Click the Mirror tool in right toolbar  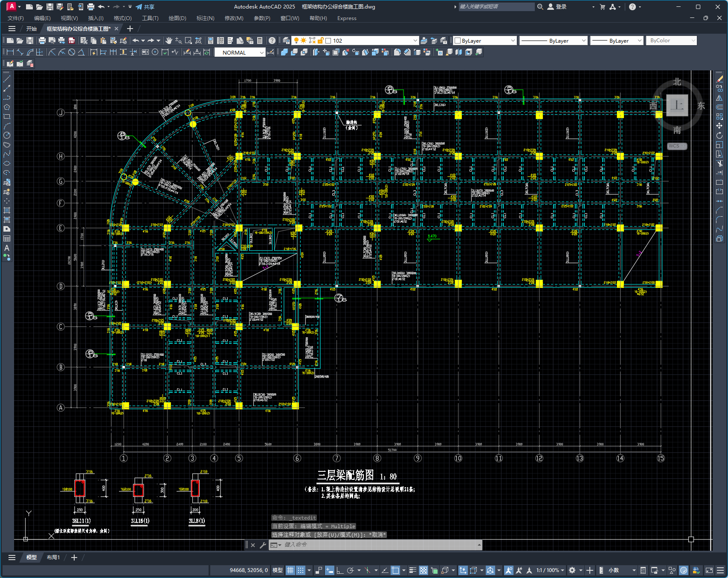[719, 98]
